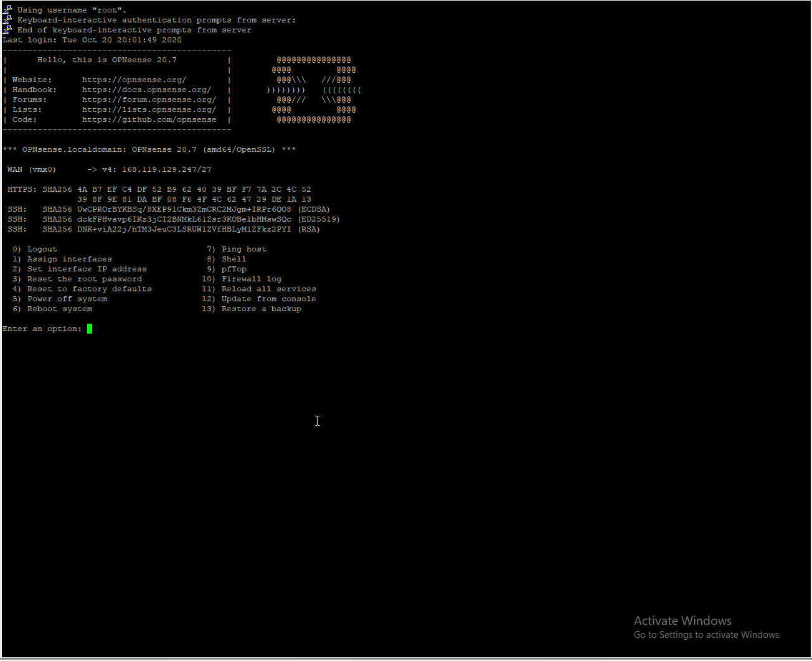Click the icon beside 'End of keyboard-interactive prompts'
812x661 pixels.
pos(7,29)
